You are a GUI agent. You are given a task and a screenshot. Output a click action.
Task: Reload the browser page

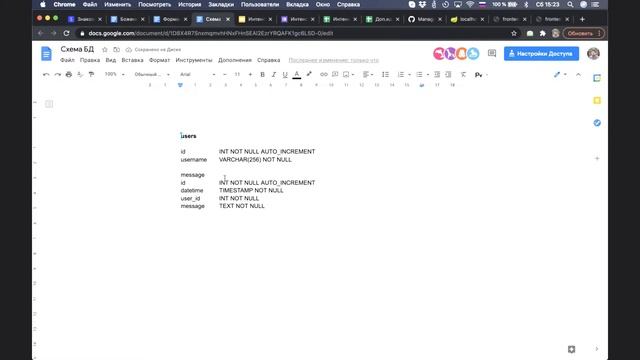coord(66,33)
